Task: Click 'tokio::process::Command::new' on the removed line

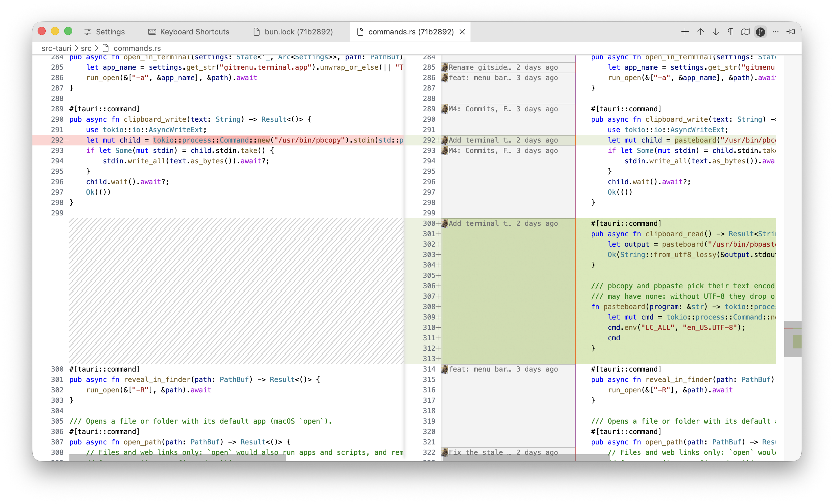Action: 211,140
